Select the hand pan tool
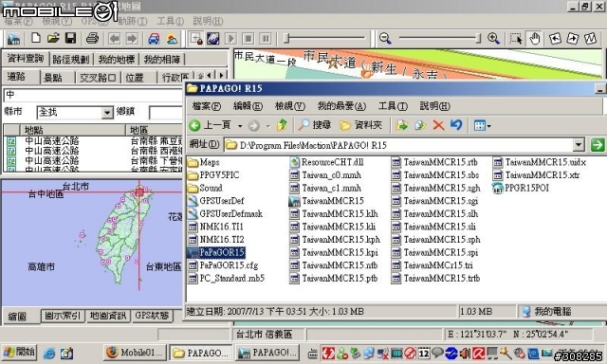The image size is (607, 364). pos(535,38)
